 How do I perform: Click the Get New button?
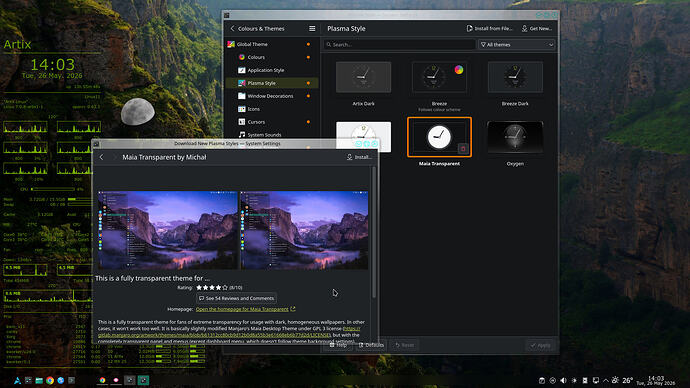[x=536, y=29]
